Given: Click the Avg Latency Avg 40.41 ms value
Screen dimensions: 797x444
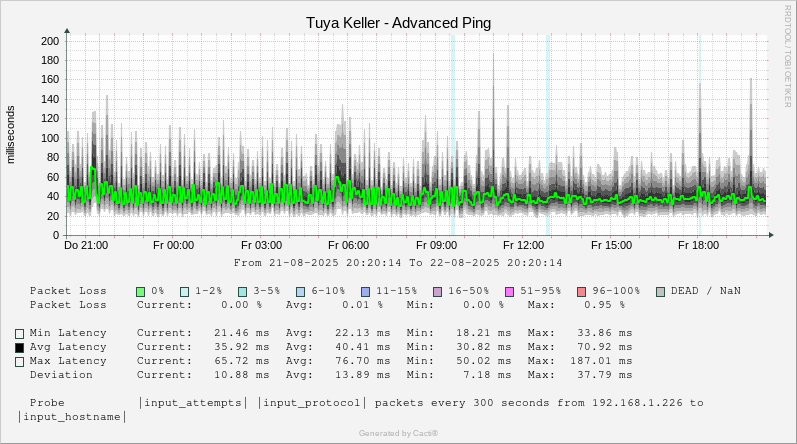Looking at the screenshot, I should click(362, 347).
